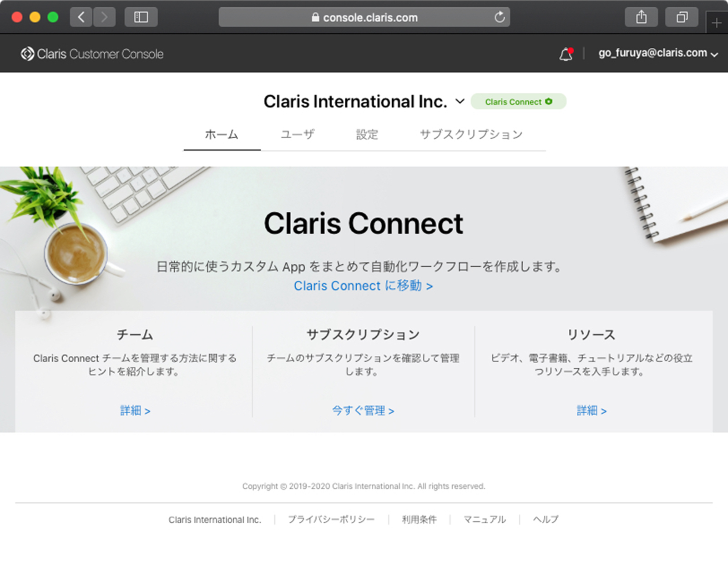The image size is (728, 566).
Task: Open the Safari share icon
Action: click(642, 17)
